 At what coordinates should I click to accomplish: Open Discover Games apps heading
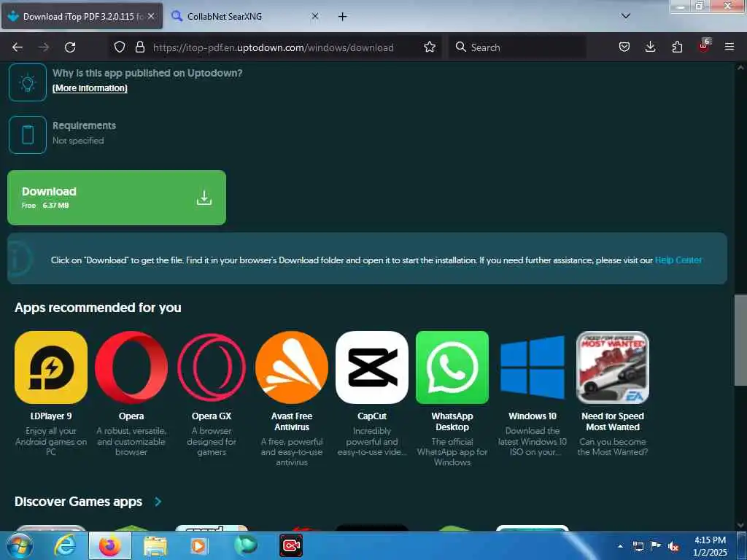click(x=79, y=502)
